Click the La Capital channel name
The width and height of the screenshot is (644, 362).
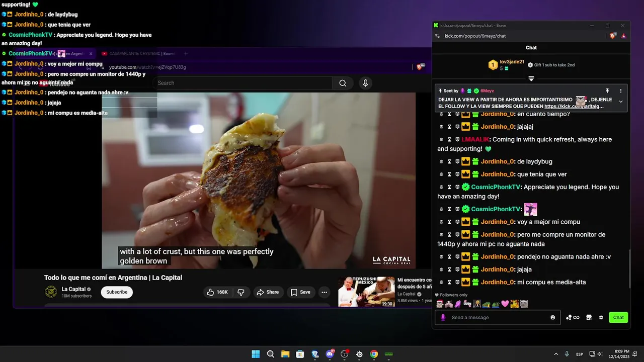tap(73, 289)
